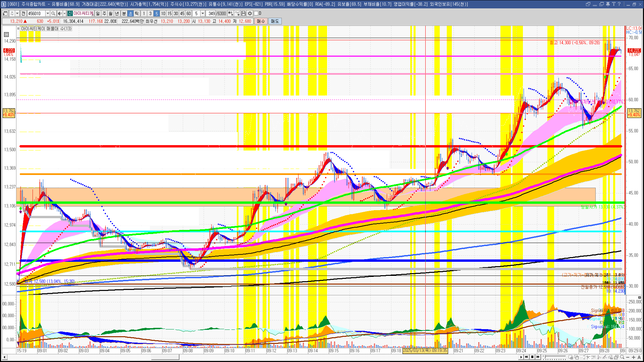
Task: Click the 매도 sell button
Action: click(275, 21)
